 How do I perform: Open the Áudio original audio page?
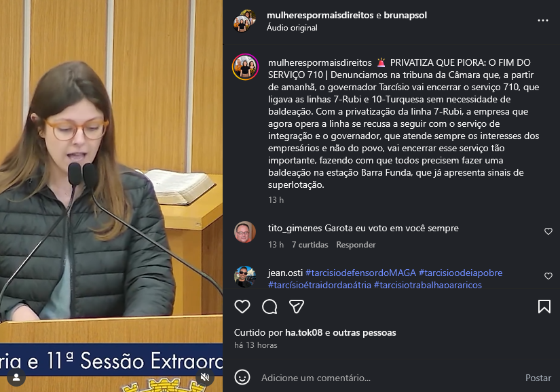(292, 28)
